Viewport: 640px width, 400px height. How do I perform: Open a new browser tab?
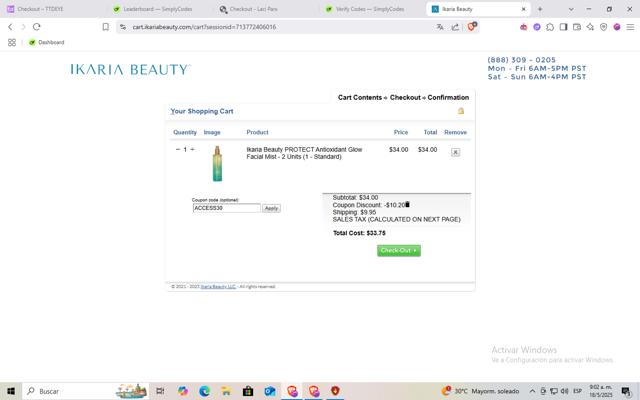(540, 9)
